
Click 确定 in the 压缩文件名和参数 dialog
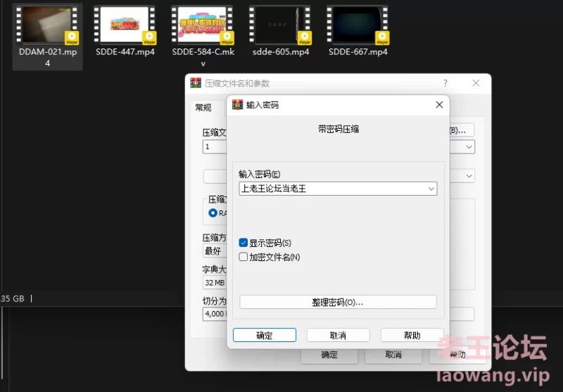pyautogui.click(x=329, y=355)
